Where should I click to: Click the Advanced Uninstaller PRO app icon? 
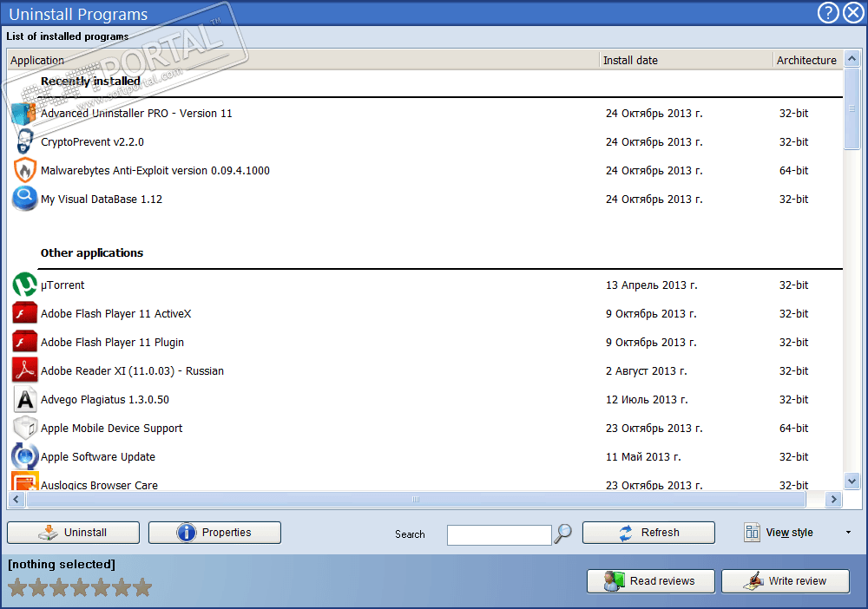click(23, 114)
